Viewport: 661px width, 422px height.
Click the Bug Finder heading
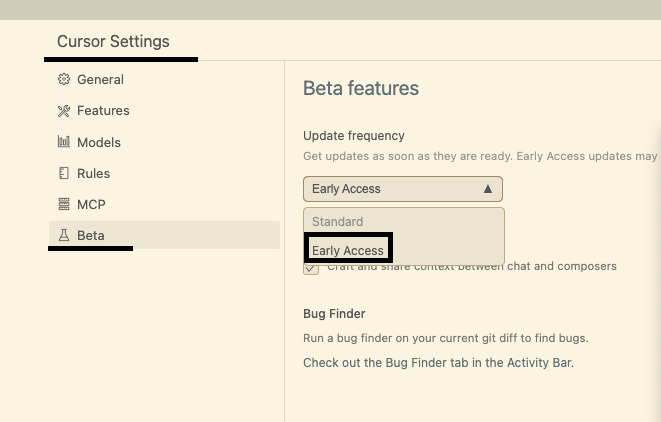(334, 314)
